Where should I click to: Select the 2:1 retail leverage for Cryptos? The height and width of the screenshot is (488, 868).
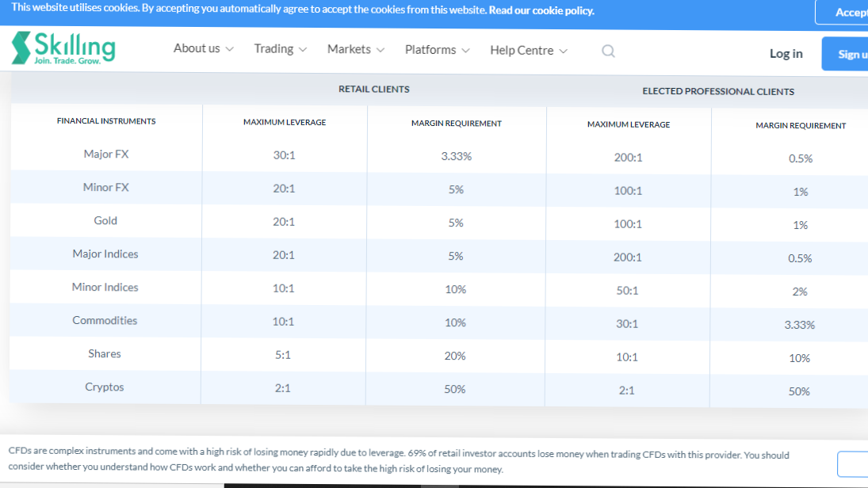pyautogui.click(x=282, y=388)
